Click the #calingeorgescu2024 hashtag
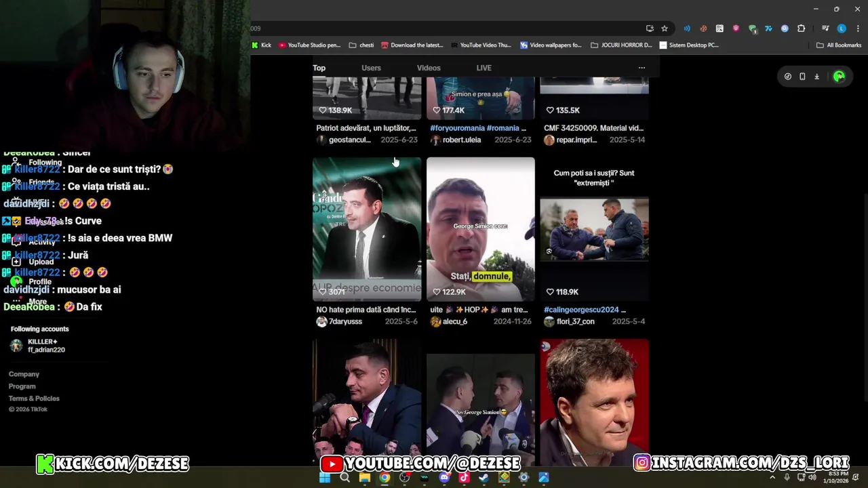 tap(581, 310)
